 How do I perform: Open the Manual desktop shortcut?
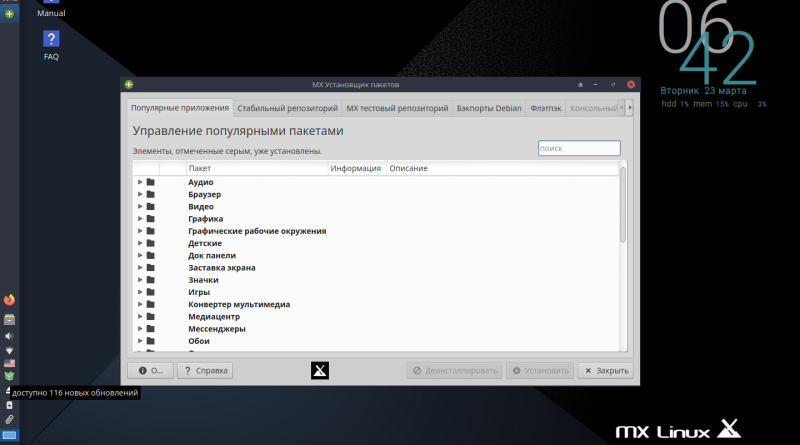51,9
